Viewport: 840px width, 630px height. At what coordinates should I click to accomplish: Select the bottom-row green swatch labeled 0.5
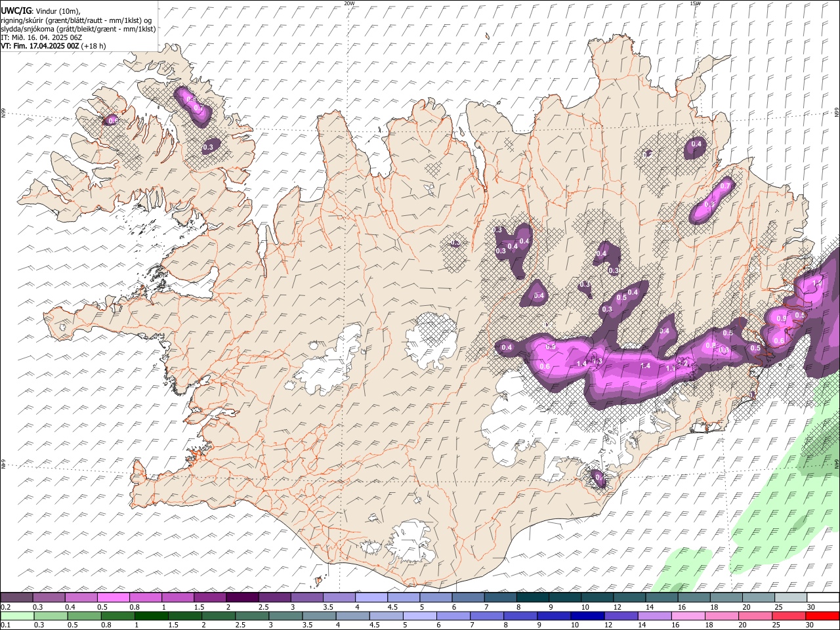point(84,616)
